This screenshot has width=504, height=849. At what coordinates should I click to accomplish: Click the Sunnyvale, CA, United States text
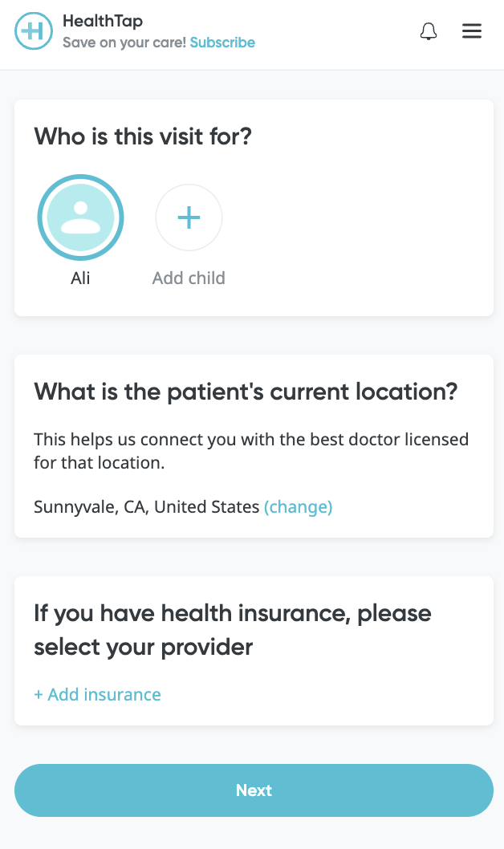coord(147,507)
